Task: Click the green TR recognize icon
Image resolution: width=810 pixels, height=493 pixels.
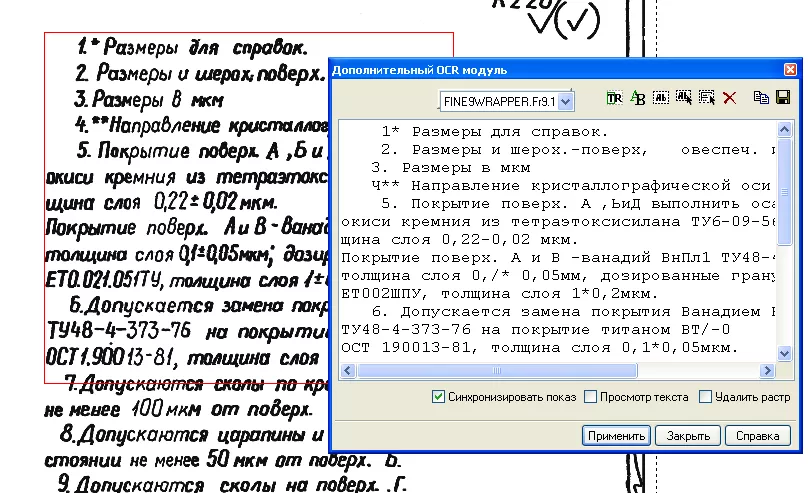Action: pos(614,98)
